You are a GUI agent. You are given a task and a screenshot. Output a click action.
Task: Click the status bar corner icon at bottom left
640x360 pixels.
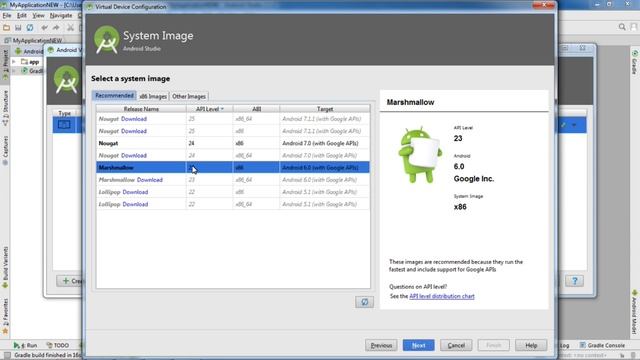[x=7, y=355]
